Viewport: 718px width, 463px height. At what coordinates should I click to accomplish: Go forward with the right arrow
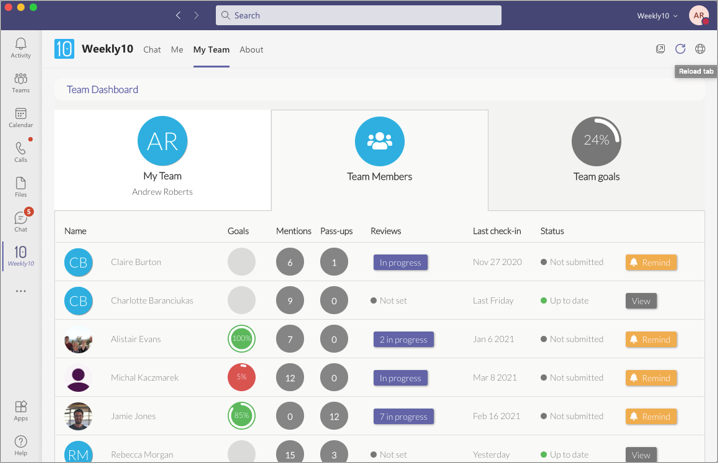click(196, 15)
